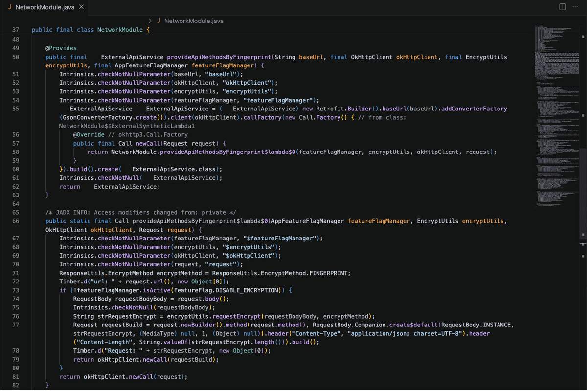Click FeatureFlag.DISABLE_ENCRYPTION on line 73

[226, 290]
